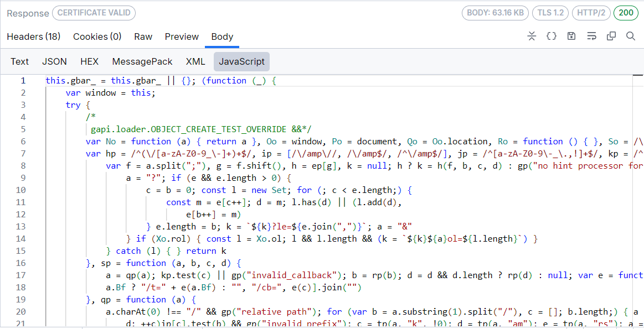View the body as JSON
This screenshot has width=644, height=329.
click(54, 61)
